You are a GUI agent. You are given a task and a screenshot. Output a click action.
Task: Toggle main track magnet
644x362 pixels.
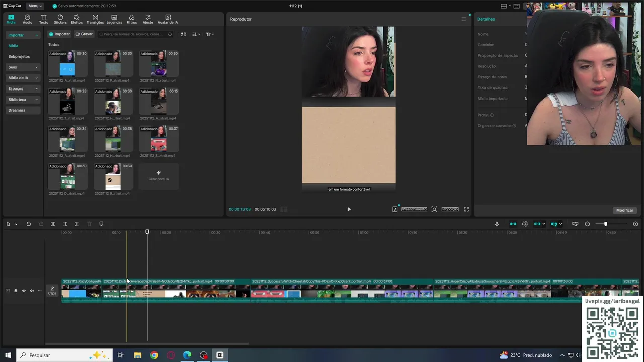tap(513, 224)
